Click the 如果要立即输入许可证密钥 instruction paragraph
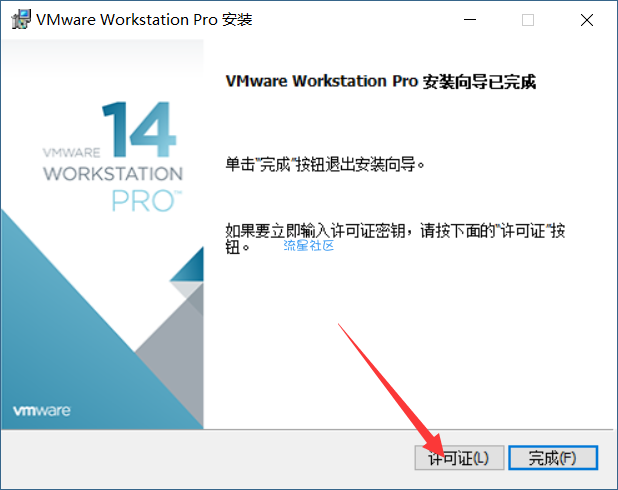This screenshot has height=490, width=618. [395, 238]
